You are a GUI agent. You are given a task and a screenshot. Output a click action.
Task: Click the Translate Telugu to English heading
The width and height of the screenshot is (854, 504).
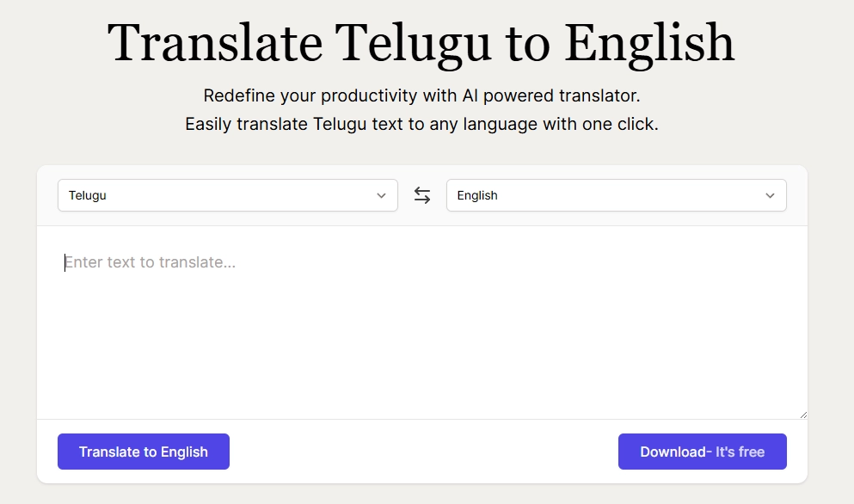(420, 42)
